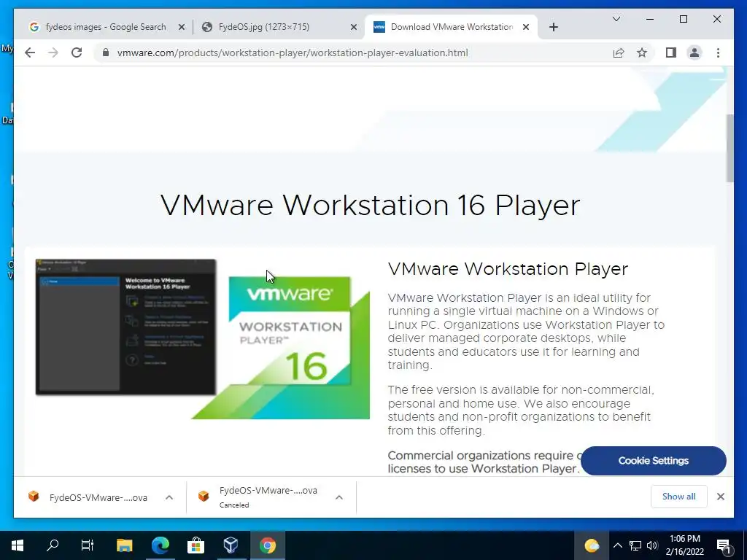Open the volume speaker icon

652,545
